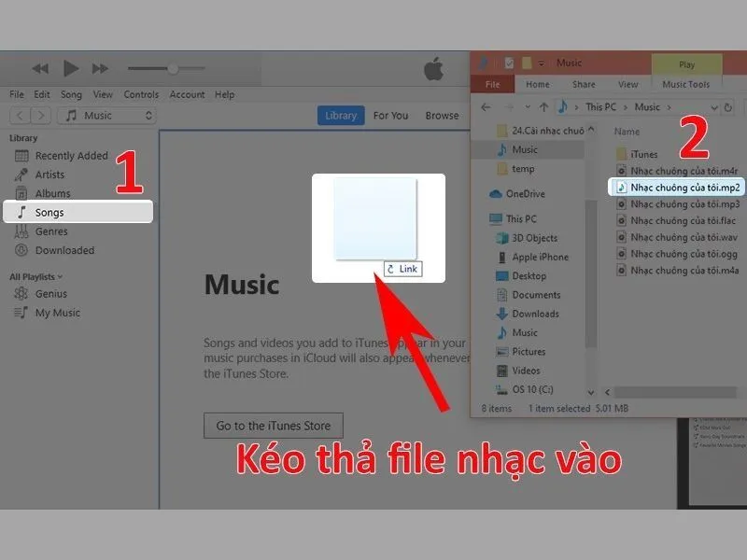Select Nhạc chuông của tôi.flac file
Screen dimensions: 747x560
676,220
